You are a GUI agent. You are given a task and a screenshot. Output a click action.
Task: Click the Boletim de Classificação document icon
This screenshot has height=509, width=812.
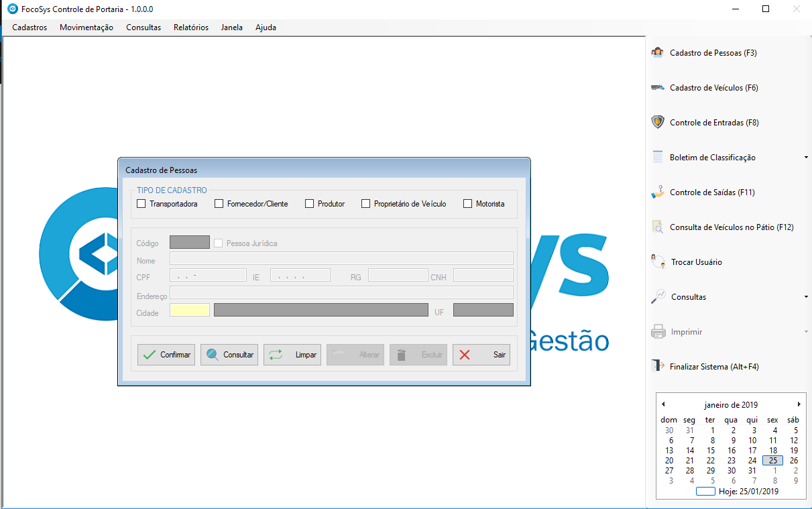(658, 158)
